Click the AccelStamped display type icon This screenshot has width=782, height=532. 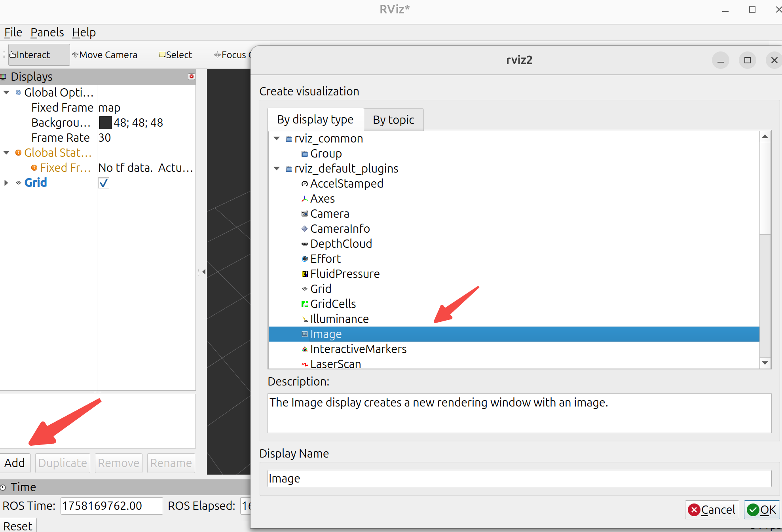pos(304,184)
